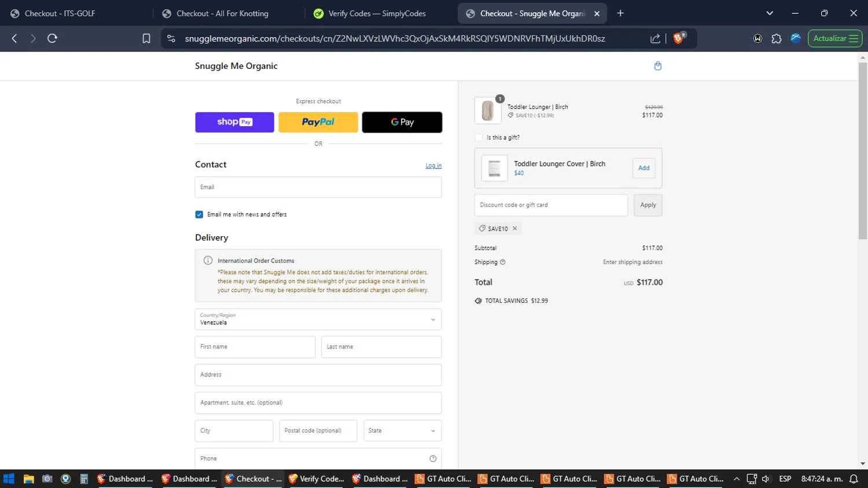Screen dimensions: 868x488
Task: Click the Apartment, suite field
Action: click(x=318, y=403)
